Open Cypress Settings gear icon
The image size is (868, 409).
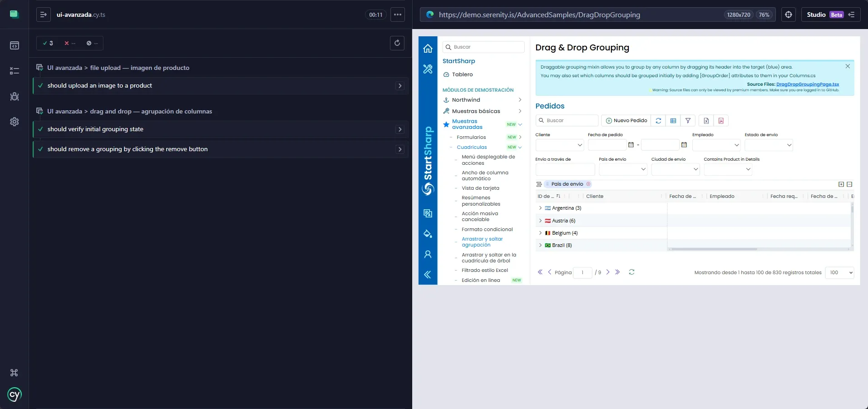point(15,122)
